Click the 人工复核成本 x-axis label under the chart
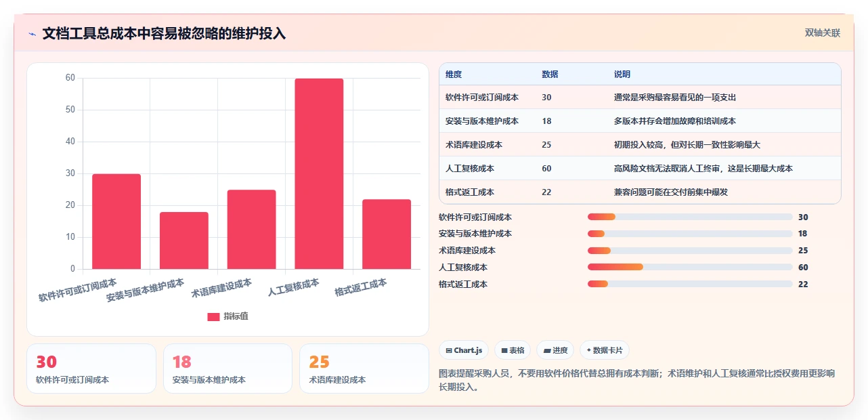Image resolution: width=868 pixels, height=420 pixels. pyautogui.click(x=293, y=288)
